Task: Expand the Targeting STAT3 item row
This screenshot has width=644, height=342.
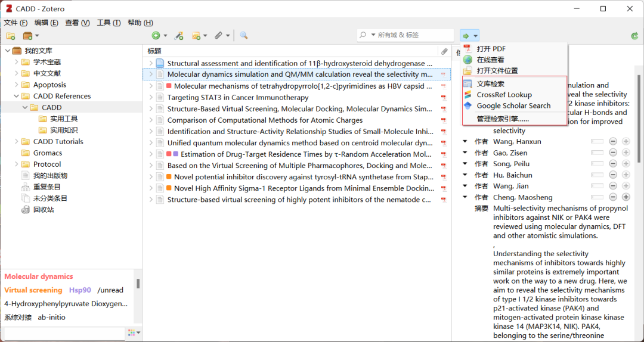Action: point(151,98)
